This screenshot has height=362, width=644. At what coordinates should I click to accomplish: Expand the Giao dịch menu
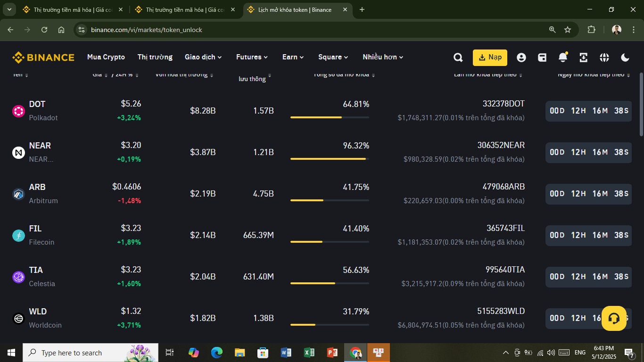pos(203,57)
